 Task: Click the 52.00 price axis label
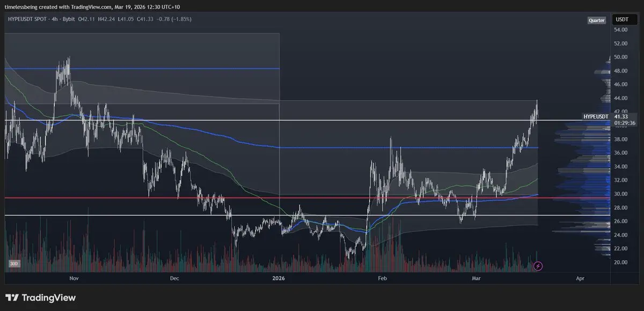(621, 43)
